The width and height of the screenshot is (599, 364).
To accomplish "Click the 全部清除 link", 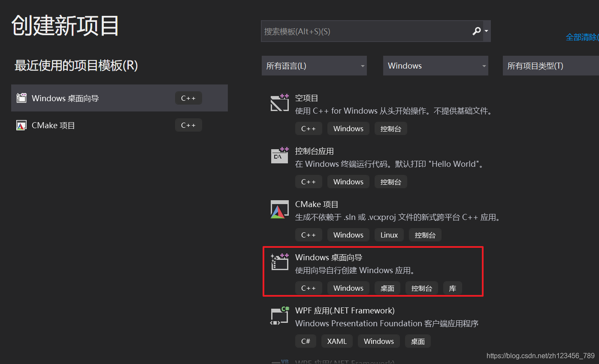I will 582,37.
